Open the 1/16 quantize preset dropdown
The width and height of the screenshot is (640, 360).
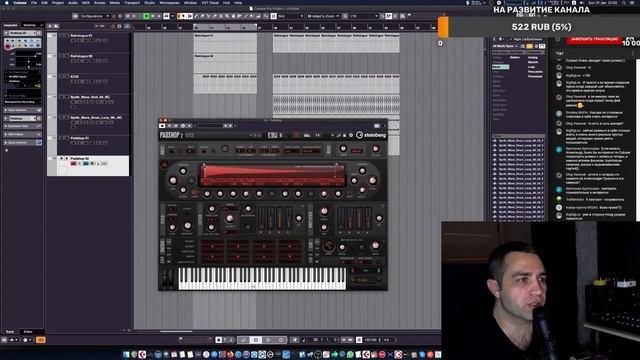pyautogui.click(x=363, y=16)
